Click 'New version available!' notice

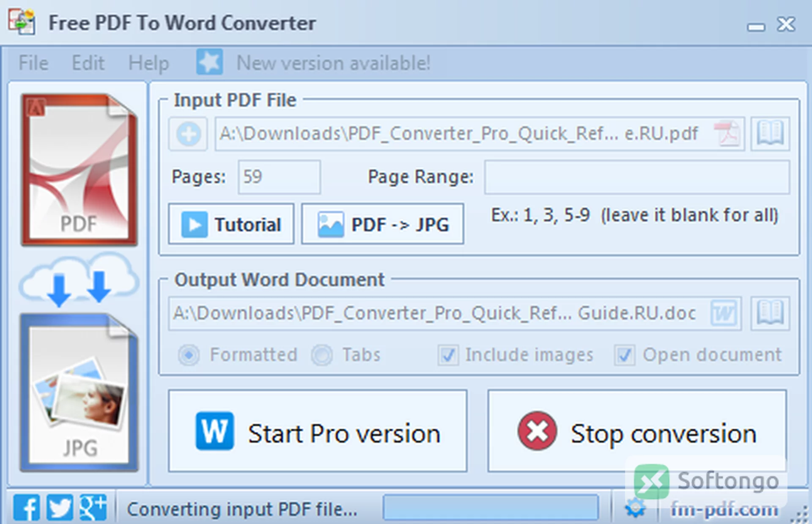tap(333, 63)
